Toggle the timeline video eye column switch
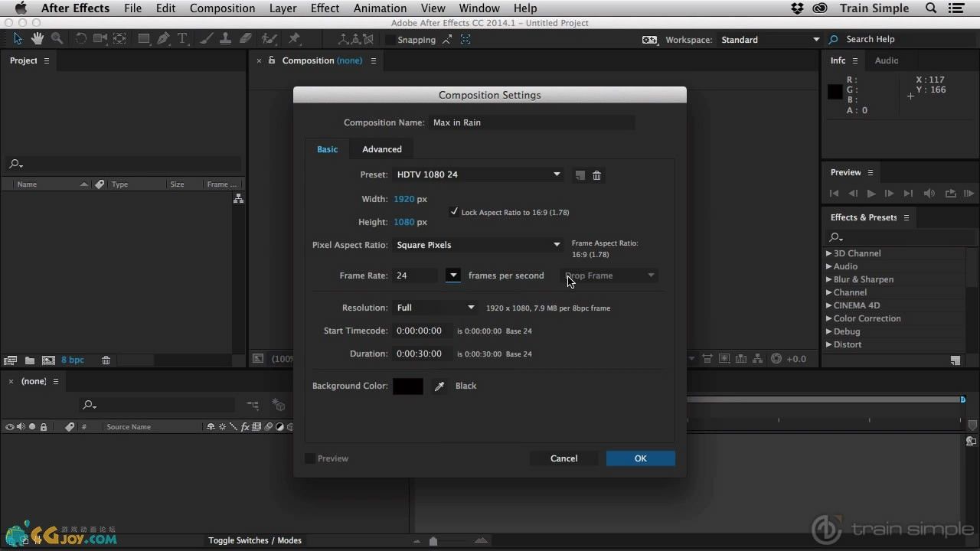This screenshot has height=551, width=980. [x=9, y=427]
